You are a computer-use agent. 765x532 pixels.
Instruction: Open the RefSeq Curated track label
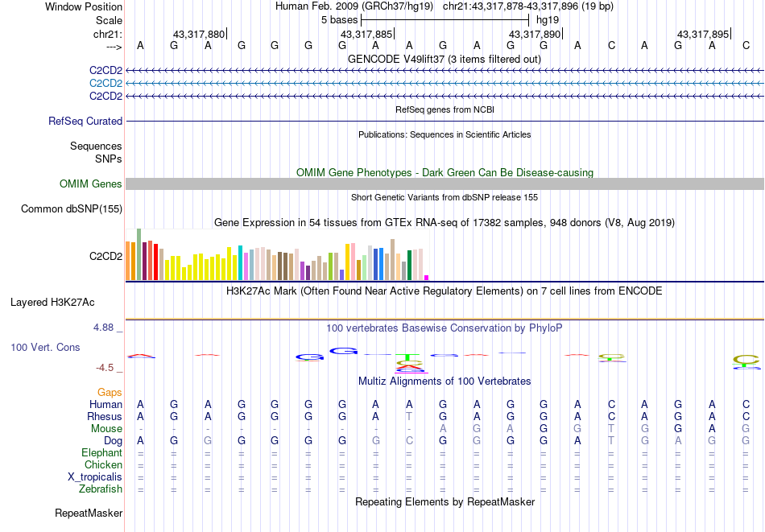85,121
